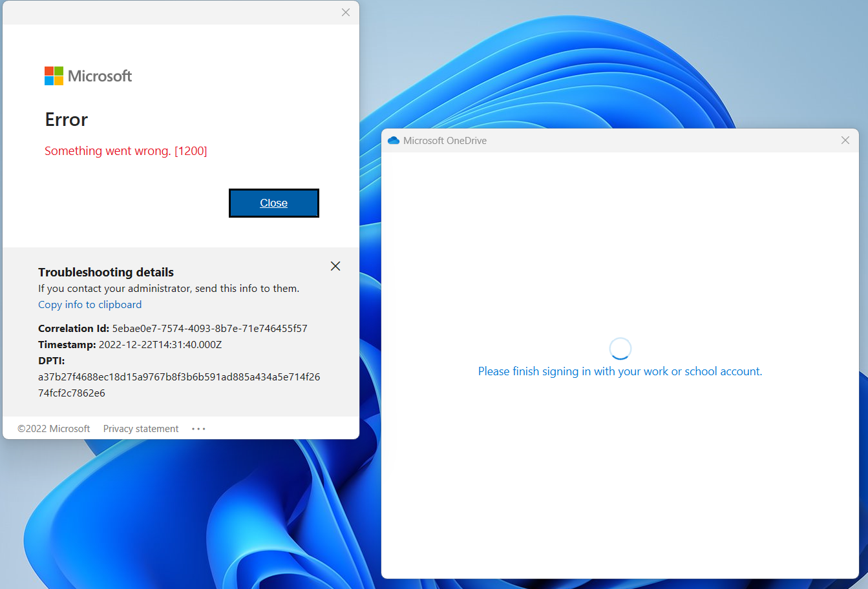This screenshot has width=868, height=589.
Task: Click '©2022 Microsoft' footer text
Action: coord(54,429)
